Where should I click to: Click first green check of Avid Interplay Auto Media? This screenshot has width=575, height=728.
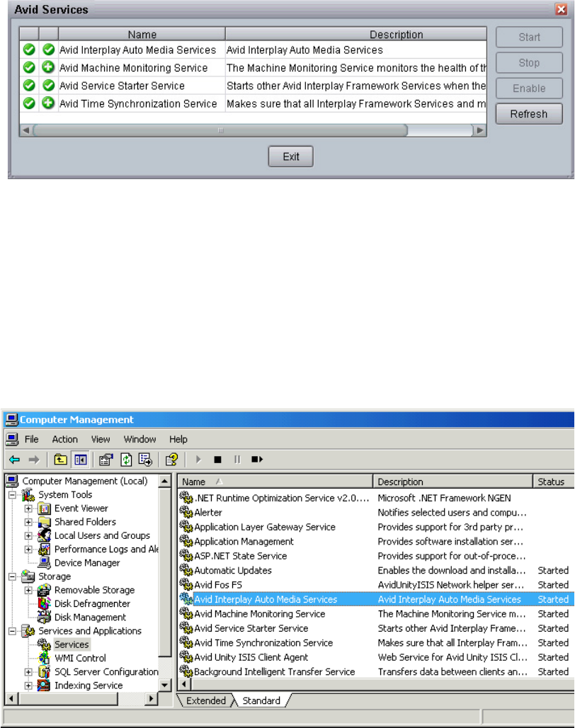(x=29, y=50)
